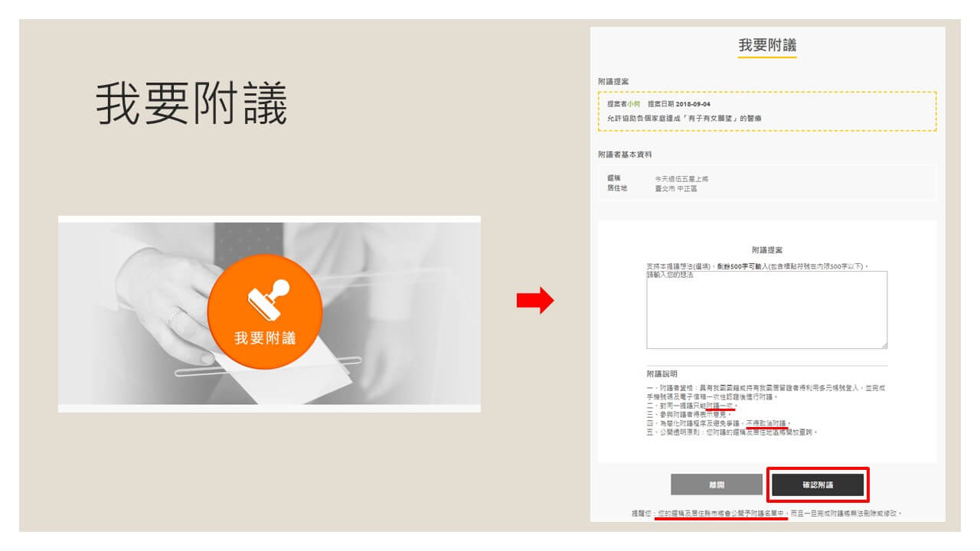Click the 附議者基本資料 section heading
Viewport: 980px width, 551px height.
click(x=625, y=155)
